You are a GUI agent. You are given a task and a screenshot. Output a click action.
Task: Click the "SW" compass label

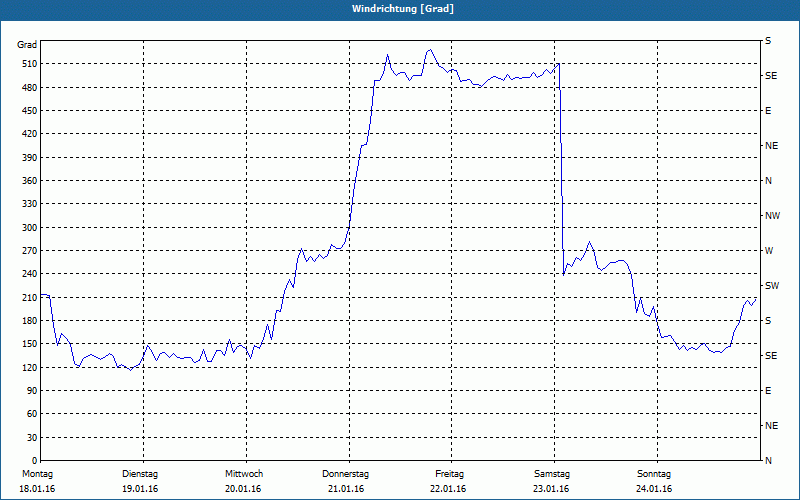tap(772, 286)
